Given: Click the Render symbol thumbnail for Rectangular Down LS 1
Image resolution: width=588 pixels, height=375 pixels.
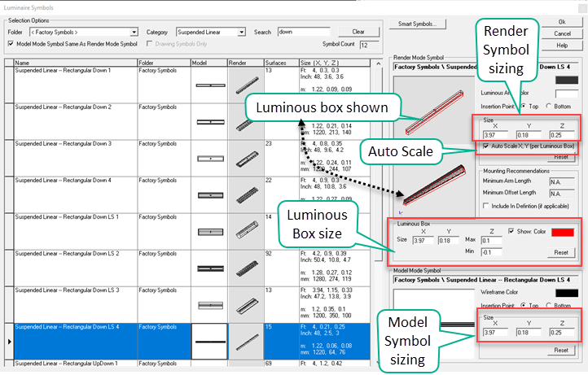Looking at the screenshot, I should coord(247,230).
